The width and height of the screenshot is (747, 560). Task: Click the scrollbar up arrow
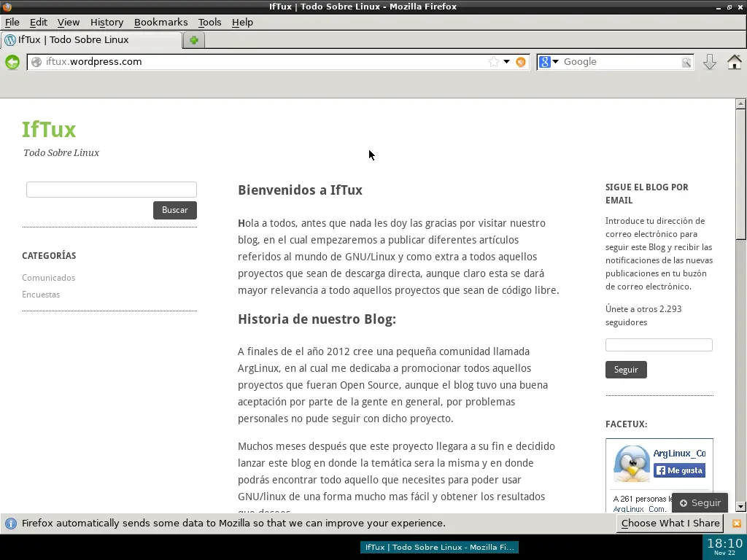[x=740, y=104]
